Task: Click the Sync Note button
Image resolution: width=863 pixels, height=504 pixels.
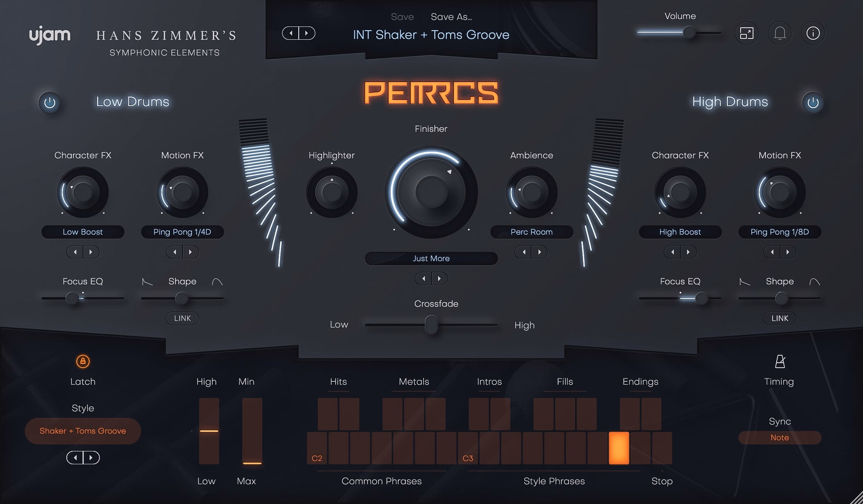Action: (780, 437)
